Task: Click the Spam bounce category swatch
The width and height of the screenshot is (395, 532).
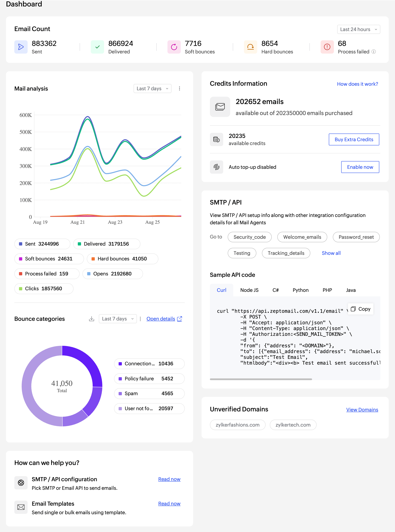Action: coord(120,394)
